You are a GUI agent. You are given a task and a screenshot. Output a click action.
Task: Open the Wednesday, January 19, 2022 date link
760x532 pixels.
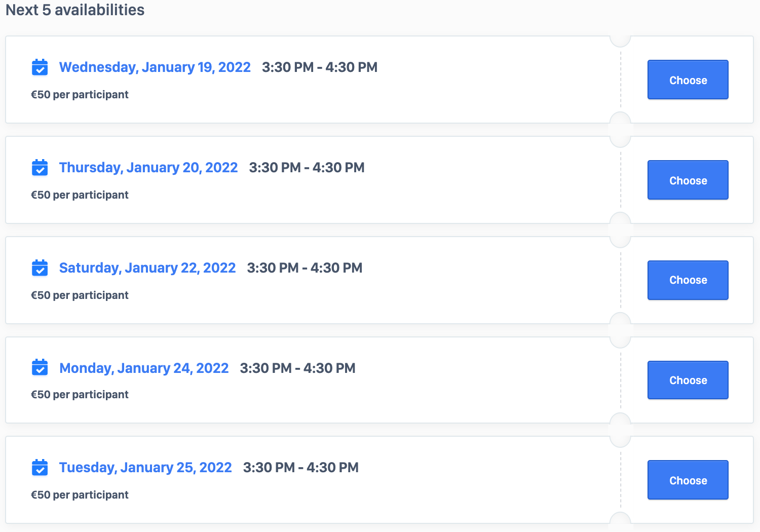155,67
